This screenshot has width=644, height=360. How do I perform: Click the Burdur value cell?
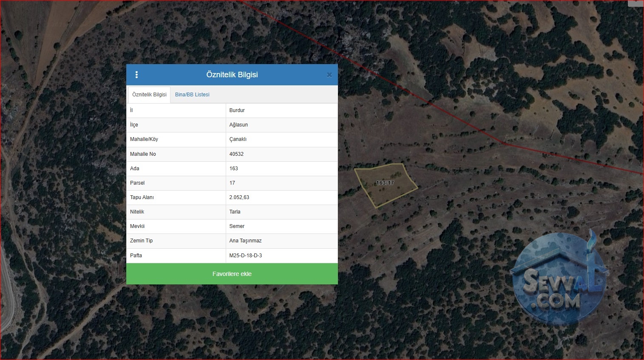(x=282, y=110)
